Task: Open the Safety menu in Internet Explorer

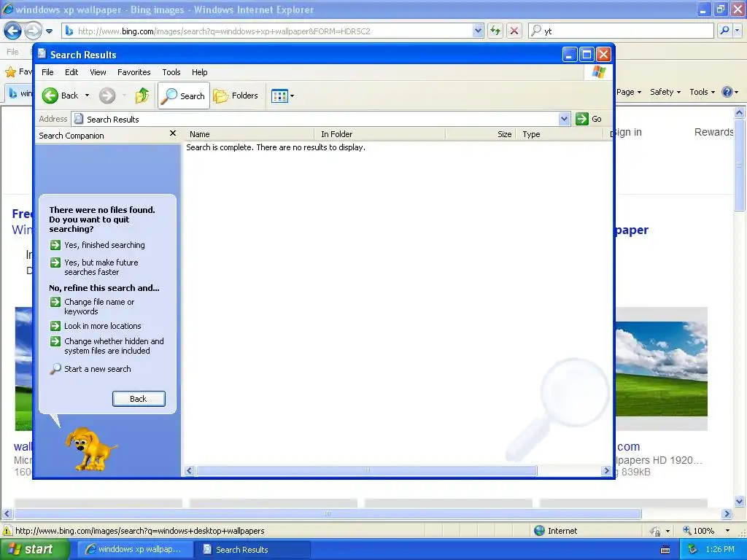Action: point(665,93)
